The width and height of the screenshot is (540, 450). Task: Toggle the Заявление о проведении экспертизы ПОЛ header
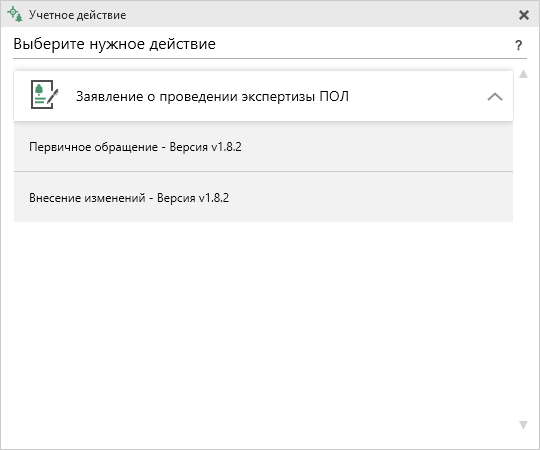(263, 96)
